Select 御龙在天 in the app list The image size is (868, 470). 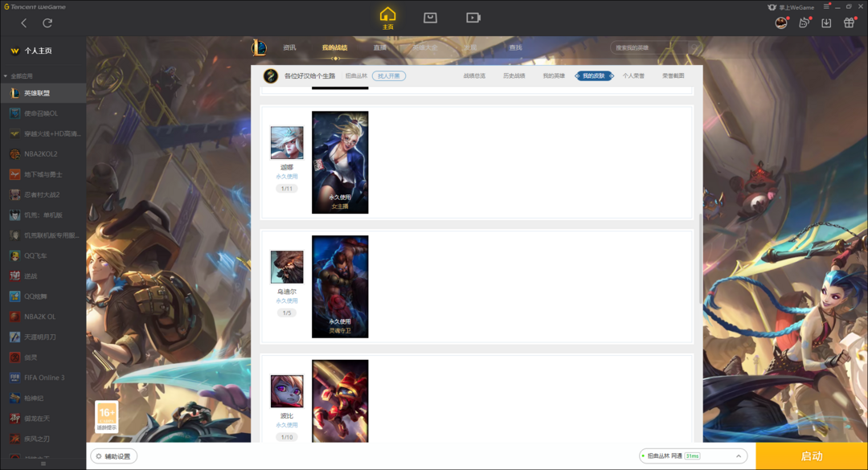[x=43, y=419]
